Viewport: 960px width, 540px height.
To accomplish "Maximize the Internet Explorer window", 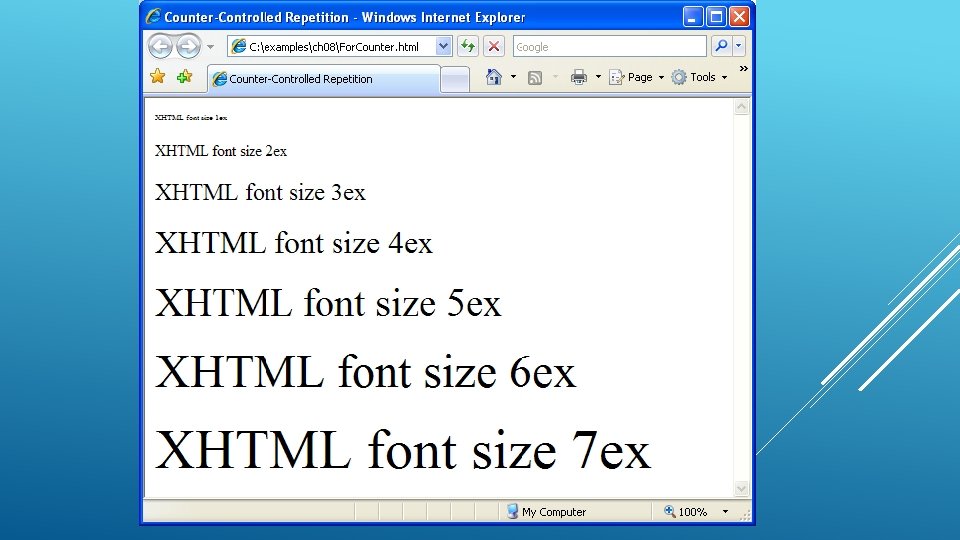I will (716, 17).
